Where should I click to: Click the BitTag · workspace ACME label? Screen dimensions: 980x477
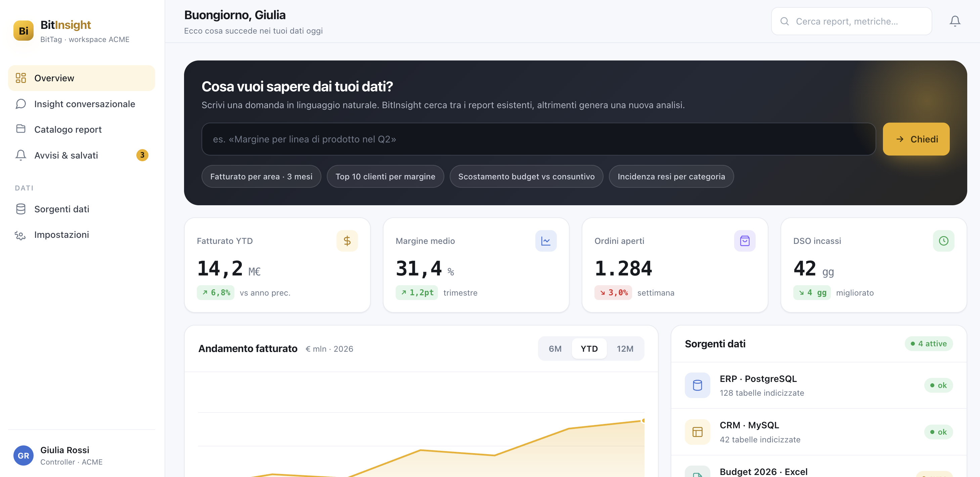pyautogui.click(x=85, y=40)
